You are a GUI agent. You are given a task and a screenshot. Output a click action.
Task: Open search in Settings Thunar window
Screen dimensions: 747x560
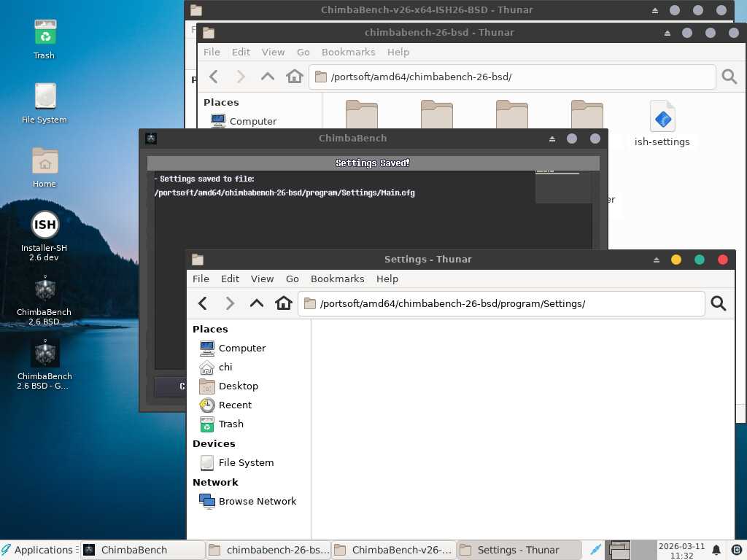pyautogui.click(x=719, y=303)
